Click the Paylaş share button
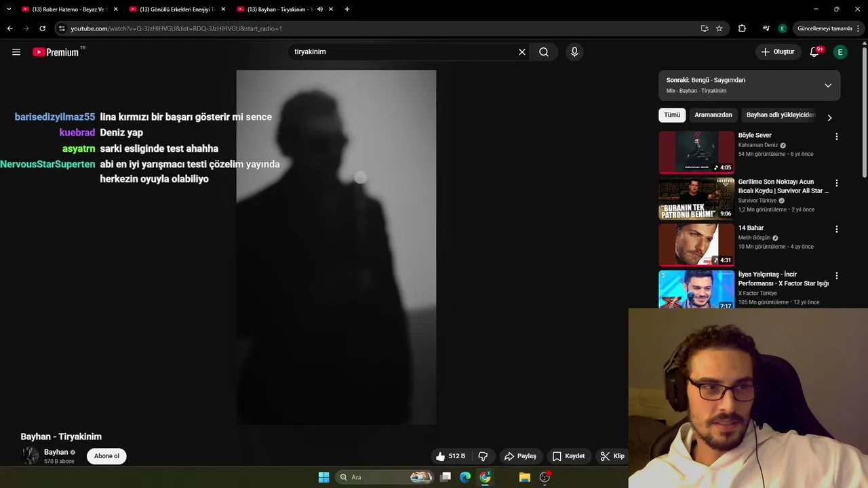The height and width of the screenshot is (488, 868). [520, 456]
